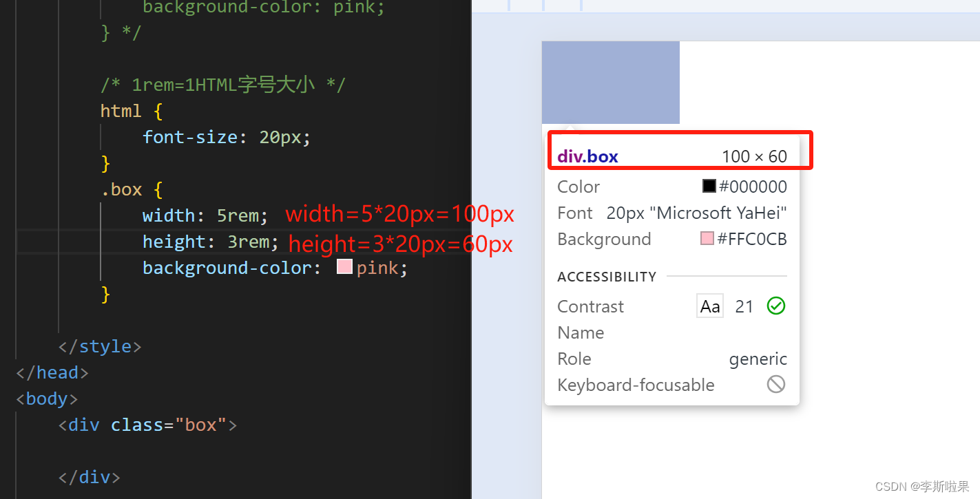
Task: Click the font-size property in code
Action: [x=190, y=137]
